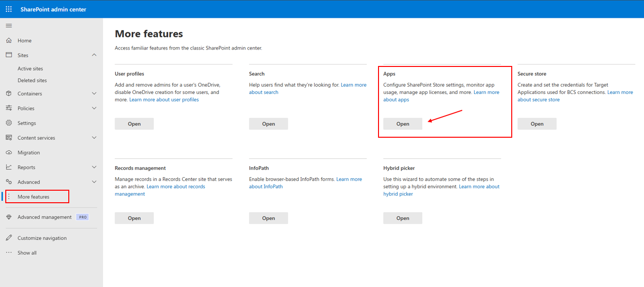Image resolution: width=644 pixels, height=287 pixels.
Task: Click the Migration cloud icon
Action: [9, 152]
